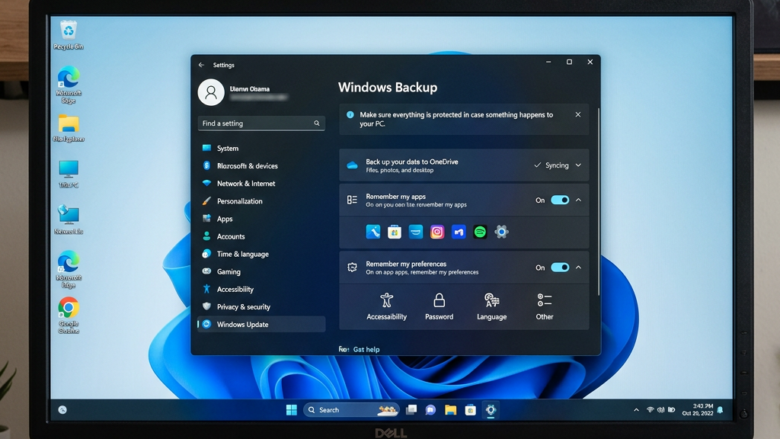Click the Task View taskbar icon
Image resolution: width=780 pixels, height=439 pixels.
(x=411, y=410)
